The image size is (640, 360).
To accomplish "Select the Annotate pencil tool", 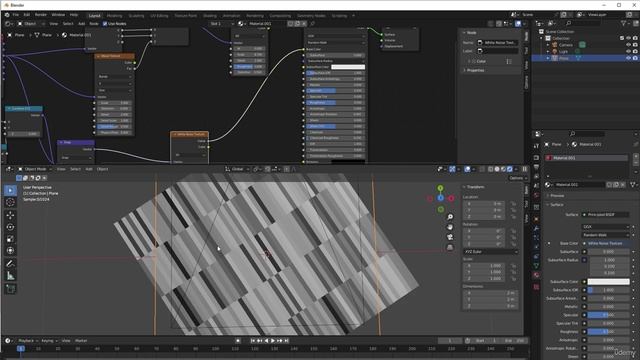I will (x=10, y=264).
